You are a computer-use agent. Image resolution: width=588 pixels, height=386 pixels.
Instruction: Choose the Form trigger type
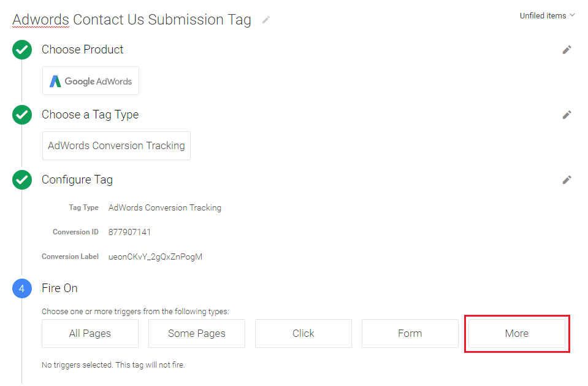[410, 333]
